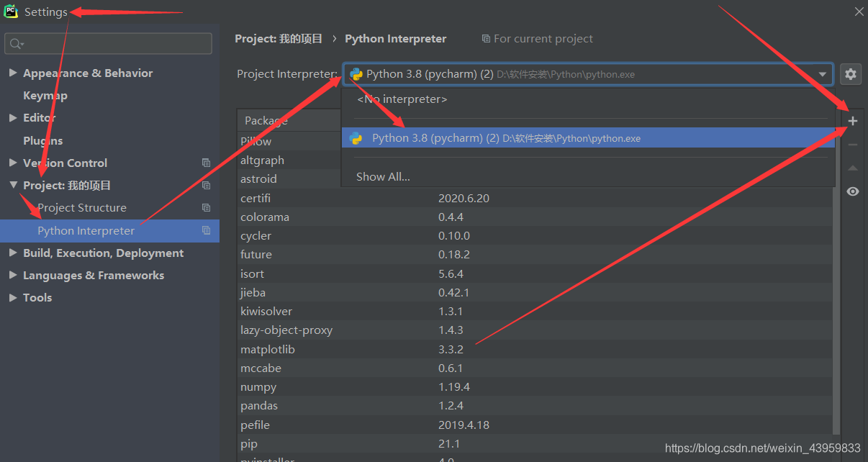Select the matplotlib package row
Screen dimensions: 868x462
pos(535,350)
